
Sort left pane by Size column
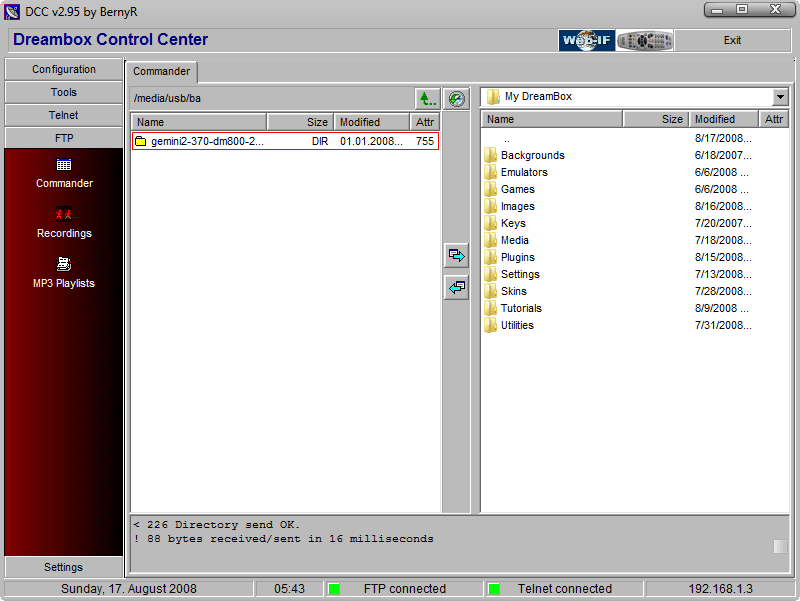coord(301,122)
